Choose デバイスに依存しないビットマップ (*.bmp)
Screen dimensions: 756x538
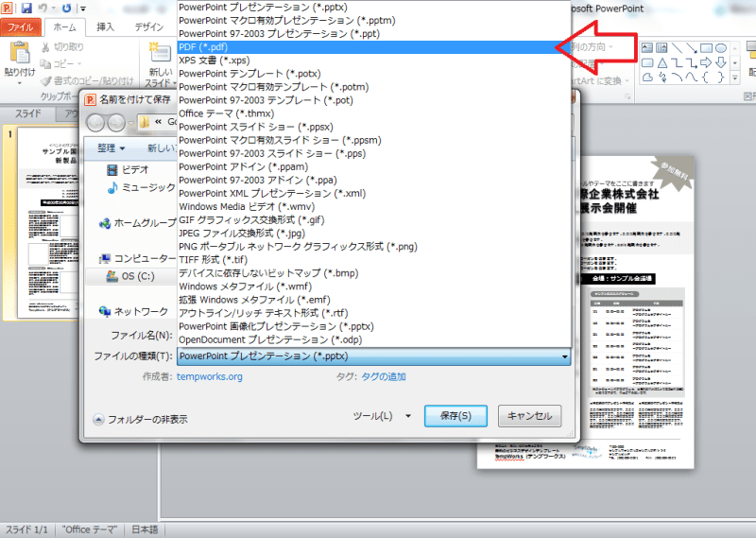374,273
